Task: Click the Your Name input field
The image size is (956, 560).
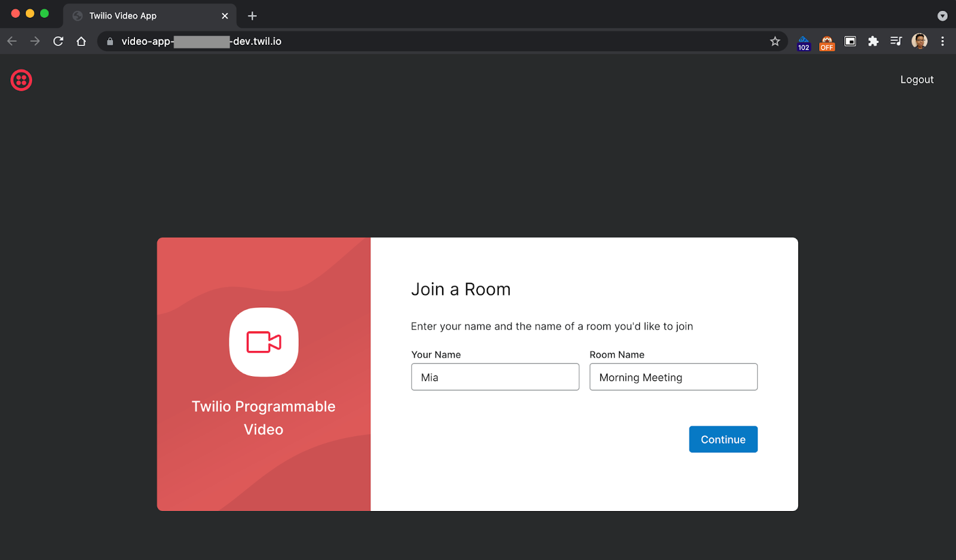Action: pyautogui.click(x=495, y=377)
